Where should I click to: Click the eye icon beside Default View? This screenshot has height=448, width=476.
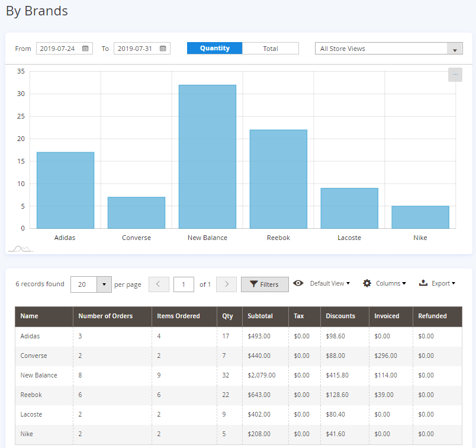(x=298, y=283)
